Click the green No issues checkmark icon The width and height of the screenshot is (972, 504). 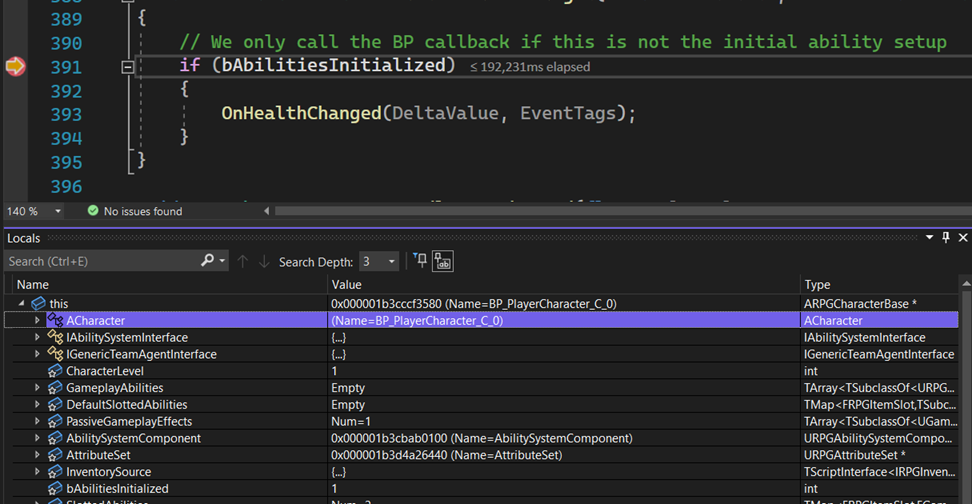tap(93, 211)
